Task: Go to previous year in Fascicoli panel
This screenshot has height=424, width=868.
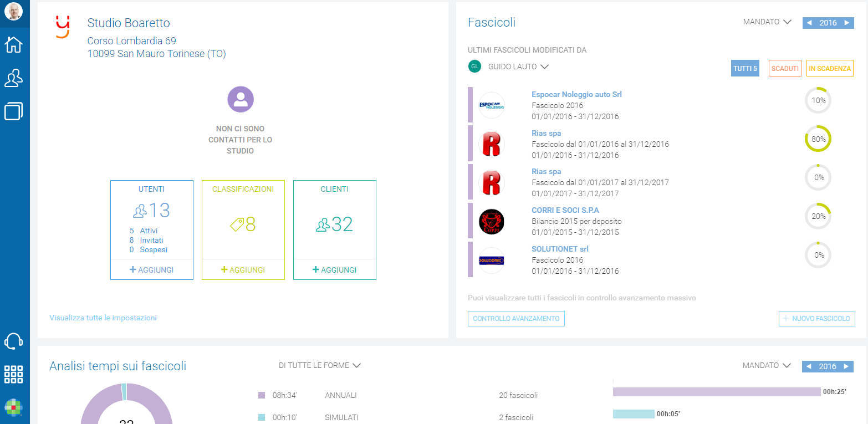Action: pos(809,23)
